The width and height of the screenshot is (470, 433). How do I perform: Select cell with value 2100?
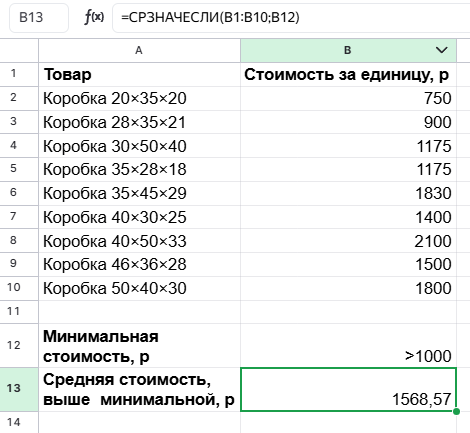348,241
